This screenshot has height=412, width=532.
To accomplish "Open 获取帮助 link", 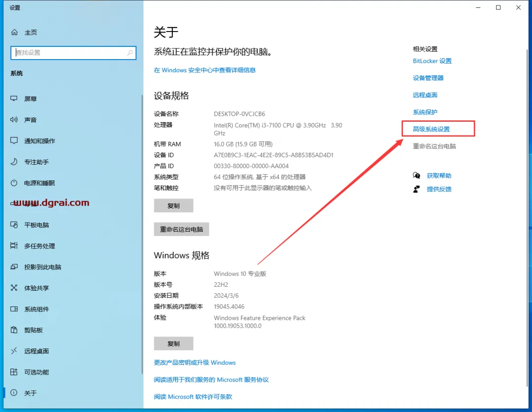I will [x=439, y=175].
